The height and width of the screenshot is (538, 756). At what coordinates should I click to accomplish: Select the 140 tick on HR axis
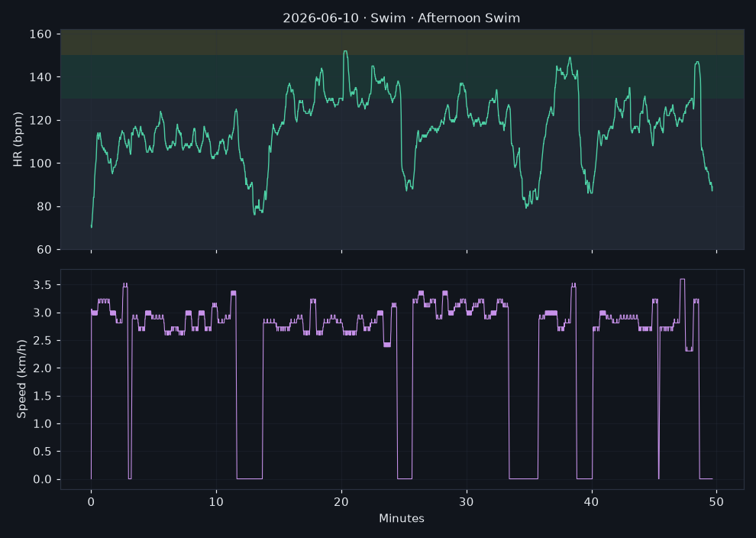pos(40,77)
